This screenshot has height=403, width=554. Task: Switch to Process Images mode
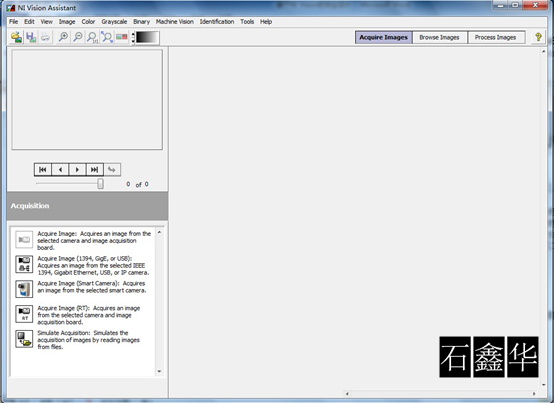[x=495, y=37]
